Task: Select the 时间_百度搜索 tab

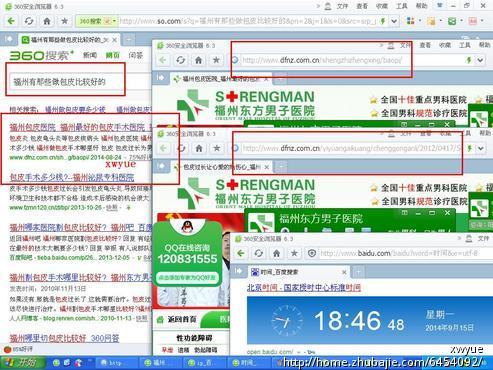Action: (299, 272)
